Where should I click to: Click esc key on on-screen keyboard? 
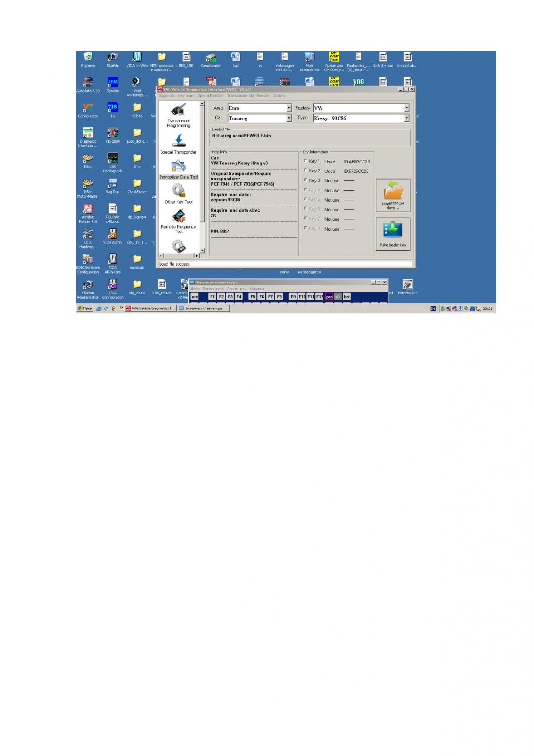(195, 297)
